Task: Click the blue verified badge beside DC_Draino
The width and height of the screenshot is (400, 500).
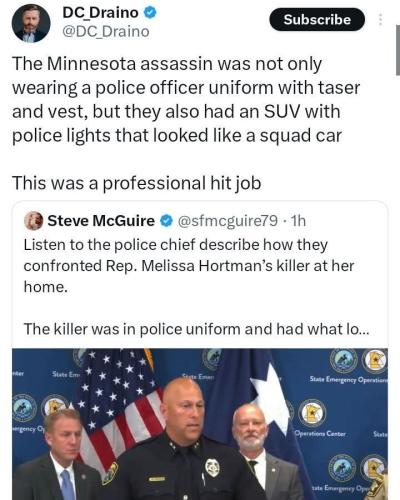Action: tap(150, 13)
